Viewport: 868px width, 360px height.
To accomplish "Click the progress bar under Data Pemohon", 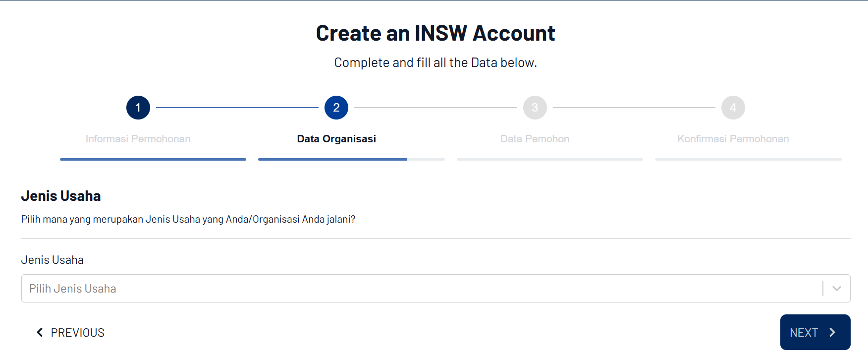I will click(550, 159).
